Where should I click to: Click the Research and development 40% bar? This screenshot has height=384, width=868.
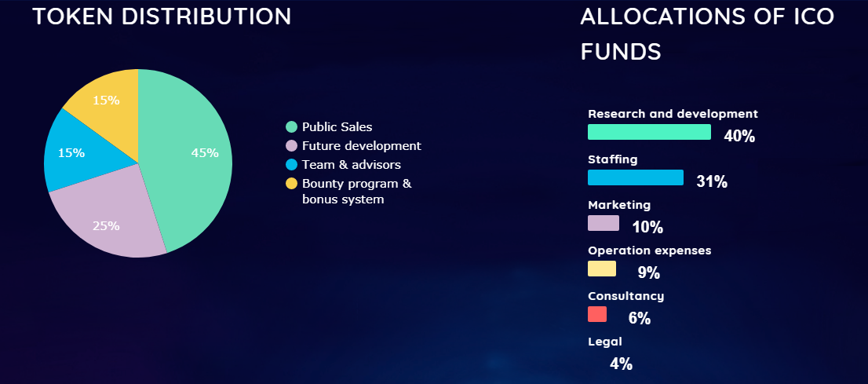click(649, 132)
